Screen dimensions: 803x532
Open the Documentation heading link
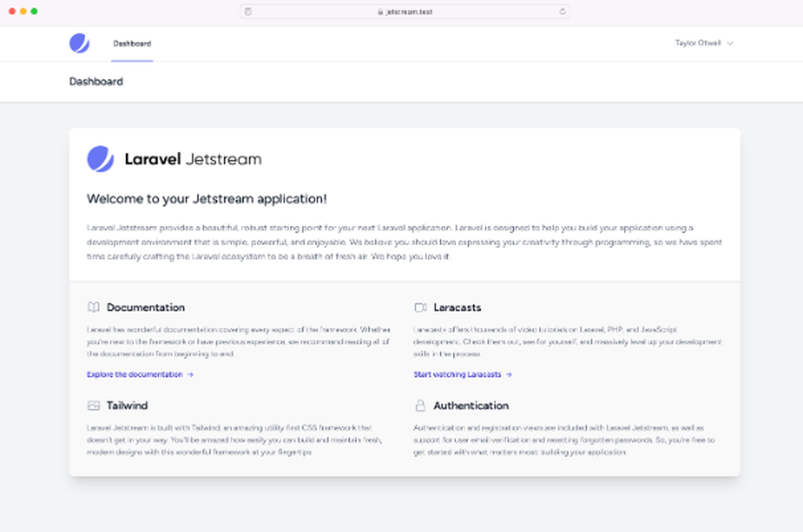[145, 307]
